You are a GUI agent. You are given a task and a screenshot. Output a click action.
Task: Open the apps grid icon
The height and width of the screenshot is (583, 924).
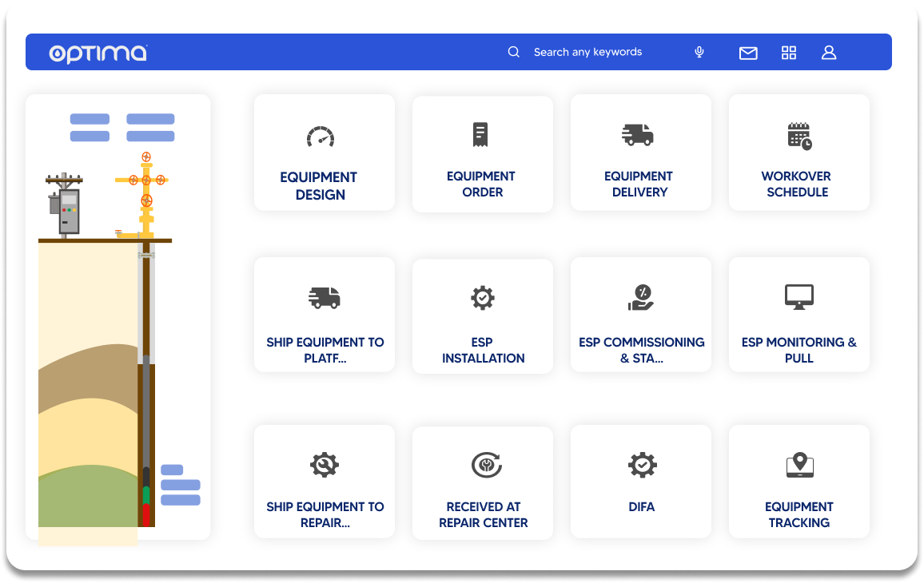[788, 53]
